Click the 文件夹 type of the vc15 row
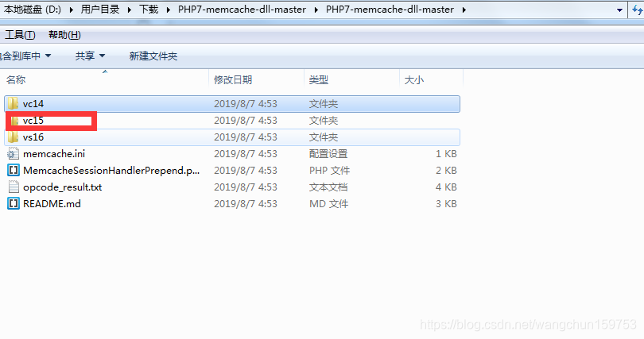This screenshot has height=339, width=644. point(324,121)
